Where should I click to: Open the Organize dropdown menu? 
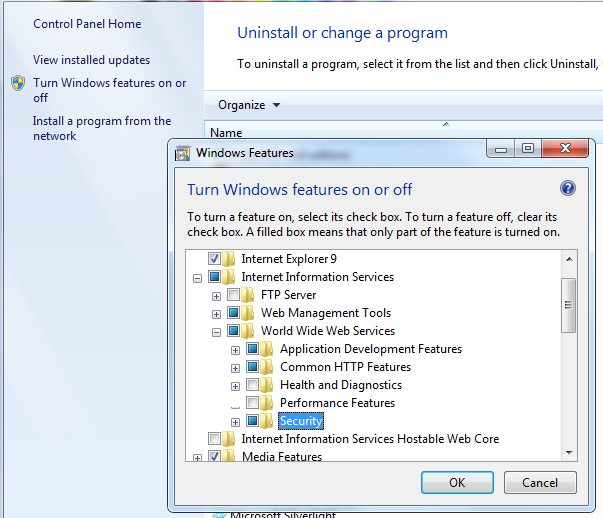(x=249, y=105)
